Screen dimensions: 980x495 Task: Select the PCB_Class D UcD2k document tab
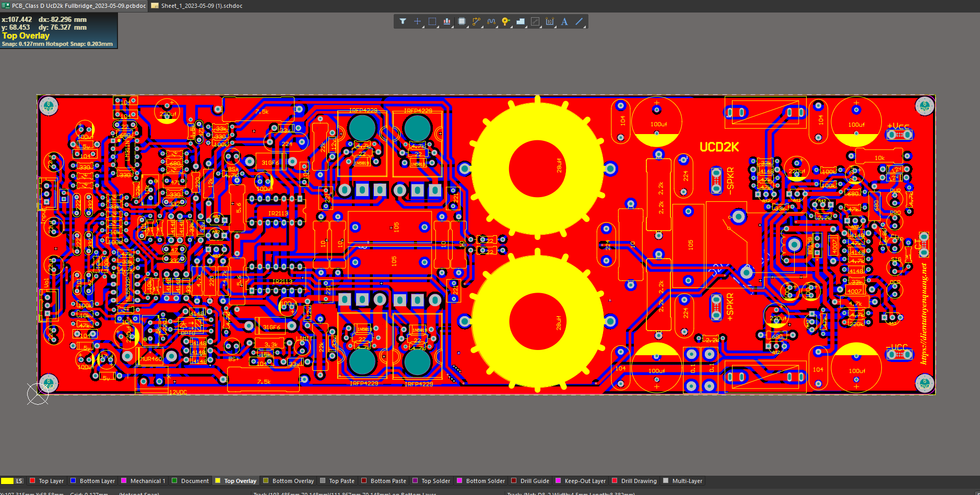78,6
